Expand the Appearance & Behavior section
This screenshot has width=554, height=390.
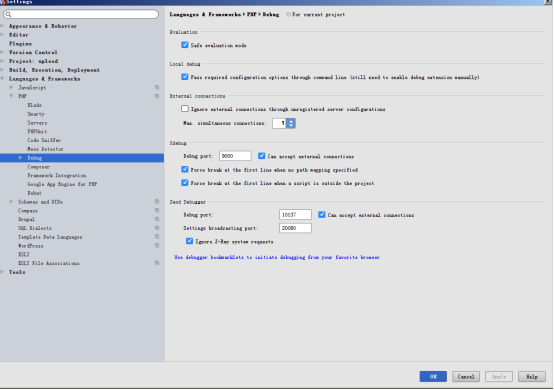(x=2, y=26)
